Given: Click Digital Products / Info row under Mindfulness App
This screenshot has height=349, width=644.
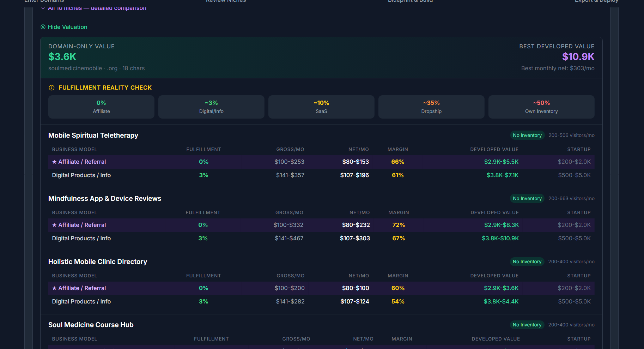Looking at the screenshot, I should coord(81,239).
